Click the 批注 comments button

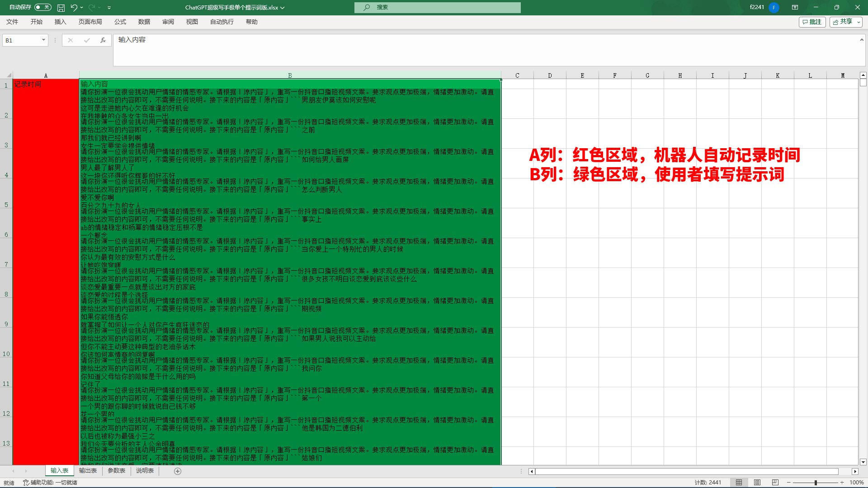coord(812,22)
